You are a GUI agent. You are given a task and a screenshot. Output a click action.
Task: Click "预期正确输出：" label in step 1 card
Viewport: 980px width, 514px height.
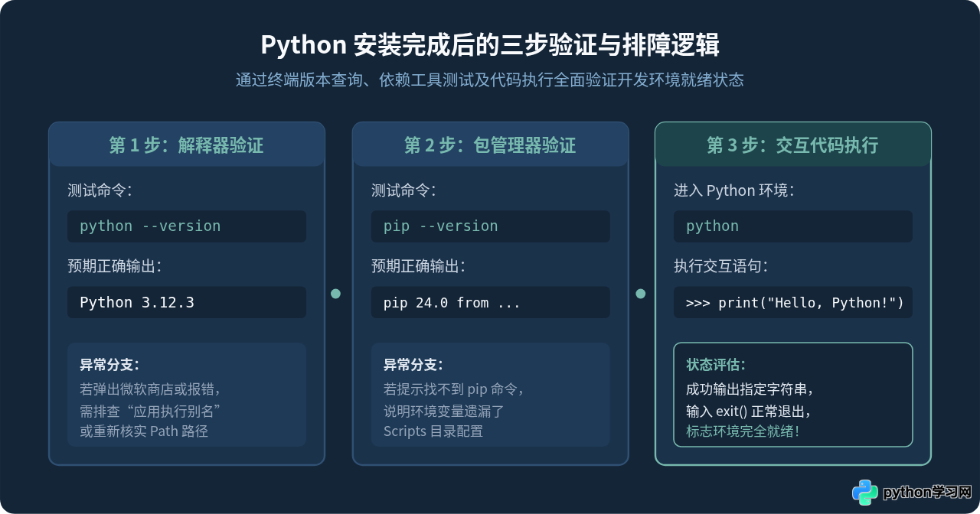(115, 266)
